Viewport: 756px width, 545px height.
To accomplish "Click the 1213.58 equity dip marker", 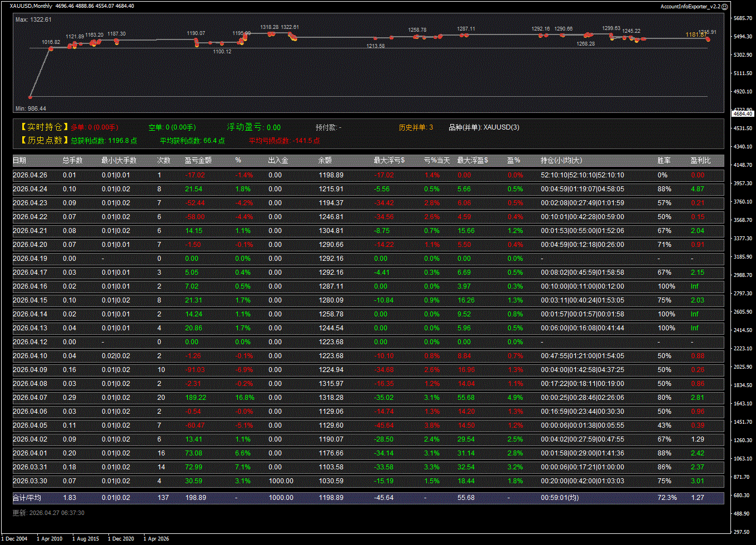I will [x=375, y=46].
